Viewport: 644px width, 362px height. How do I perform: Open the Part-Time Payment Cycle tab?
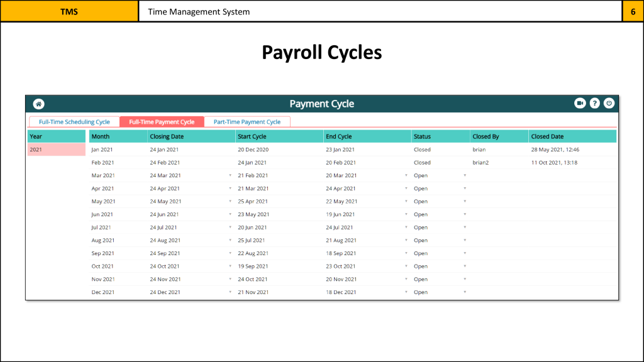[247, 122]
